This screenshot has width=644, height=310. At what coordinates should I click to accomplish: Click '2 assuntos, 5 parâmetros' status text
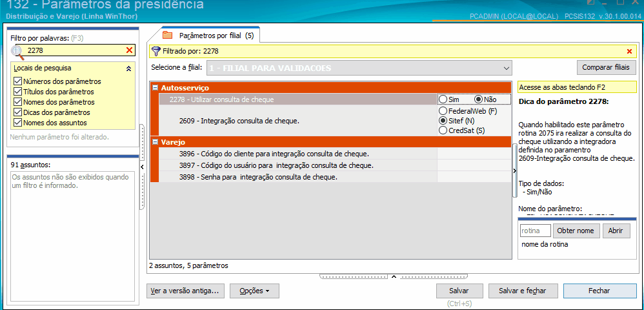click(188, 265)
